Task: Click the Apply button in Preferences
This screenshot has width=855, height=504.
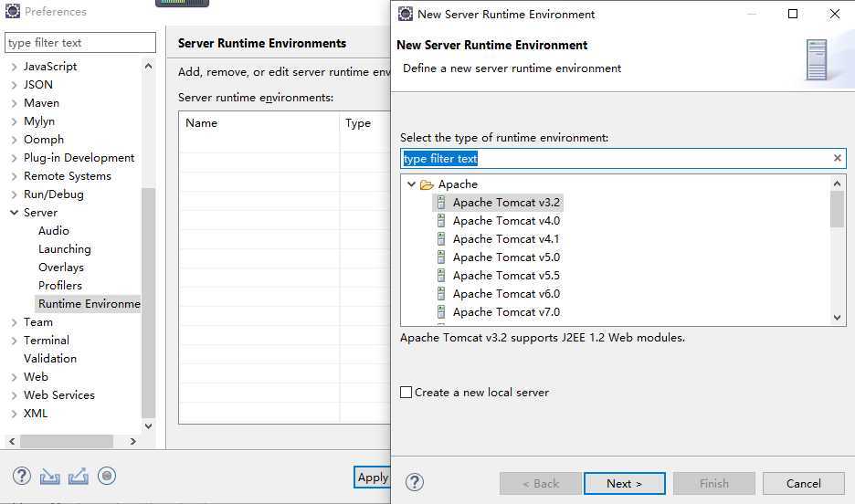Action: click(x=373, y=478)
